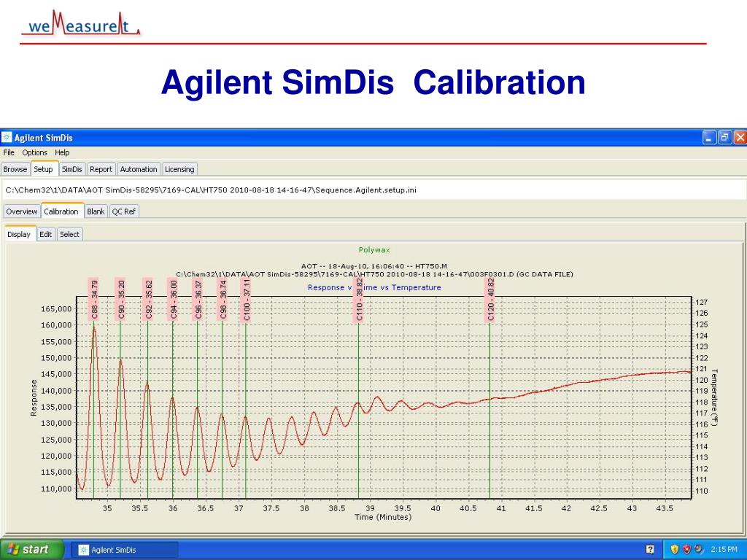Open the Edit tab
Image resolution: width=747 pixels, height=560 pixels.
[46, 234]
